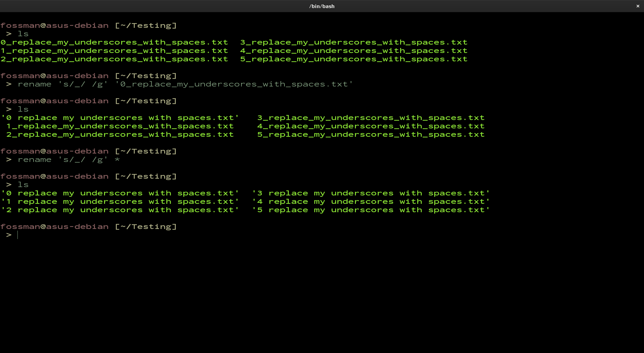
Task: Click '1 replace my underscores' file in last listing
Action: coord(120,201)
